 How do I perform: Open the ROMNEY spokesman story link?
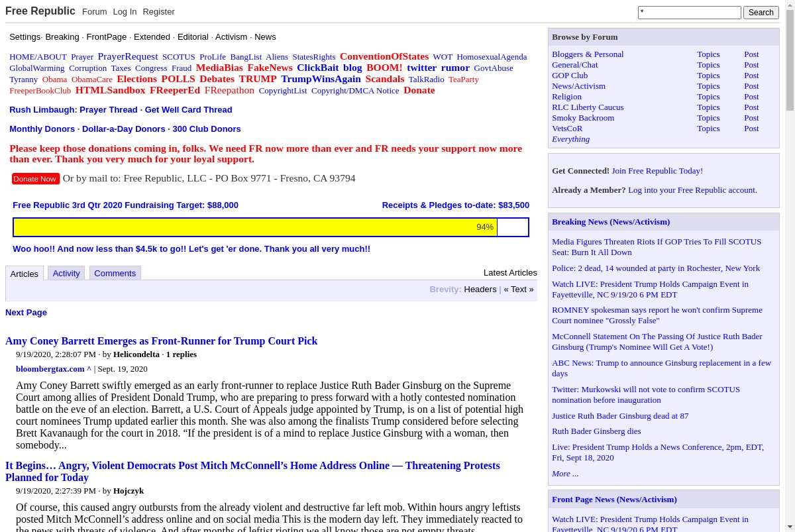point(657,315)
